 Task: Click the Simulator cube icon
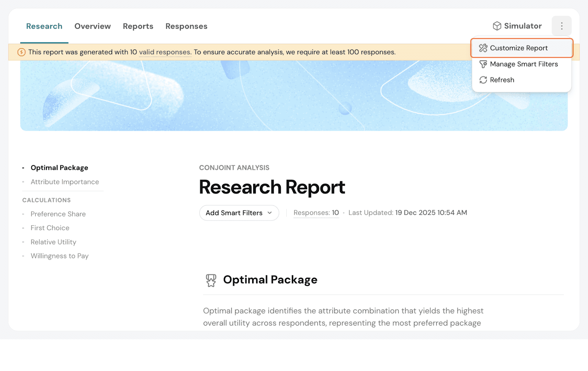pos(497,26)
